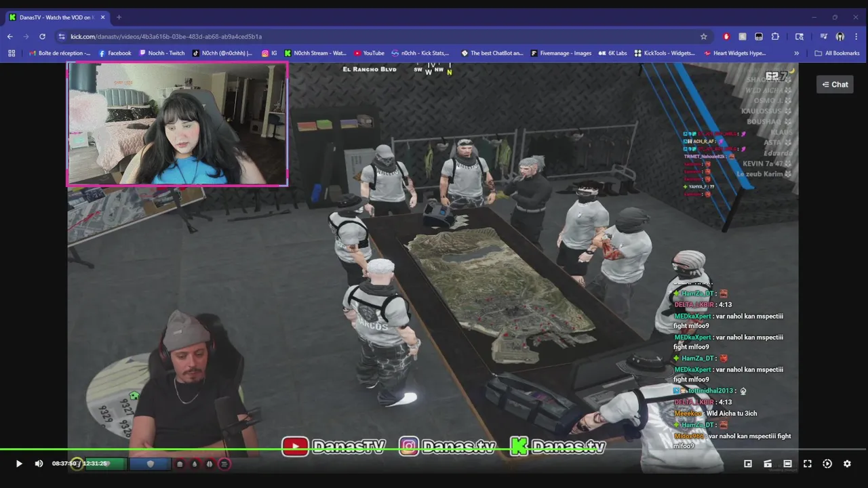Open N0chh Stream - Wat... bookmark
Viewport: 868px width, 488px height.
click(x=316, y=53)
